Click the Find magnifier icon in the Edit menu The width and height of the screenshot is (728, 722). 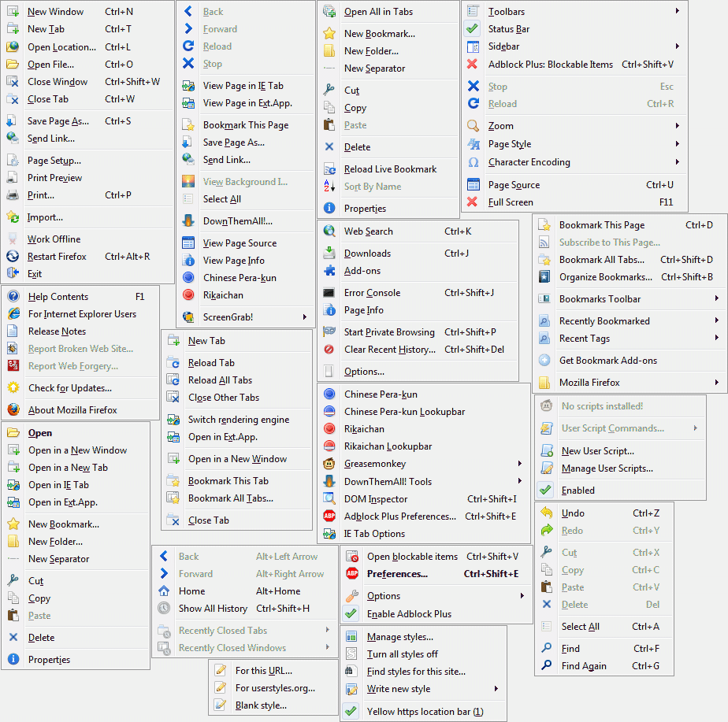click(547, 648)
